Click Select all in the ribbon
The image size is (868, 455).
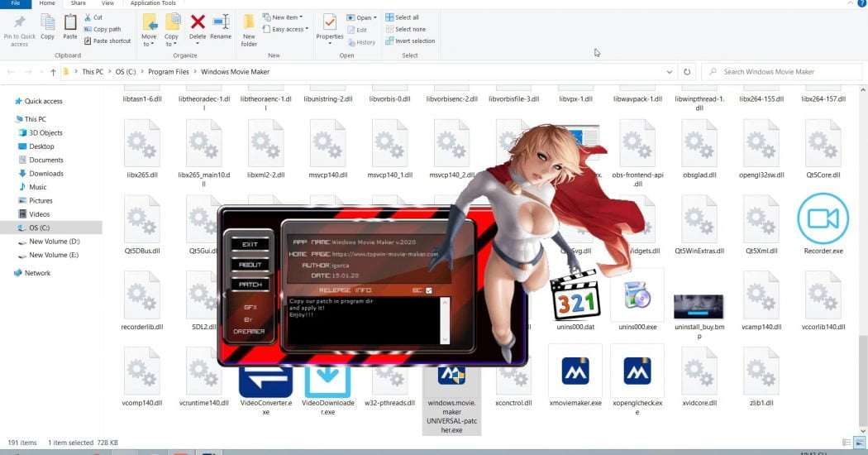(402, 17)
